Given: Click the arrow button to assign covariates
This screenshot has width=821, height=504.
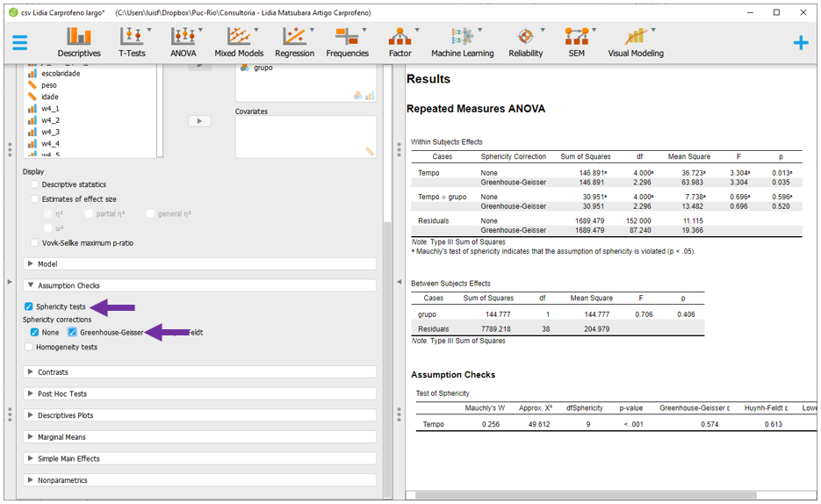Looking at the screenshot, I should [199, 121].
